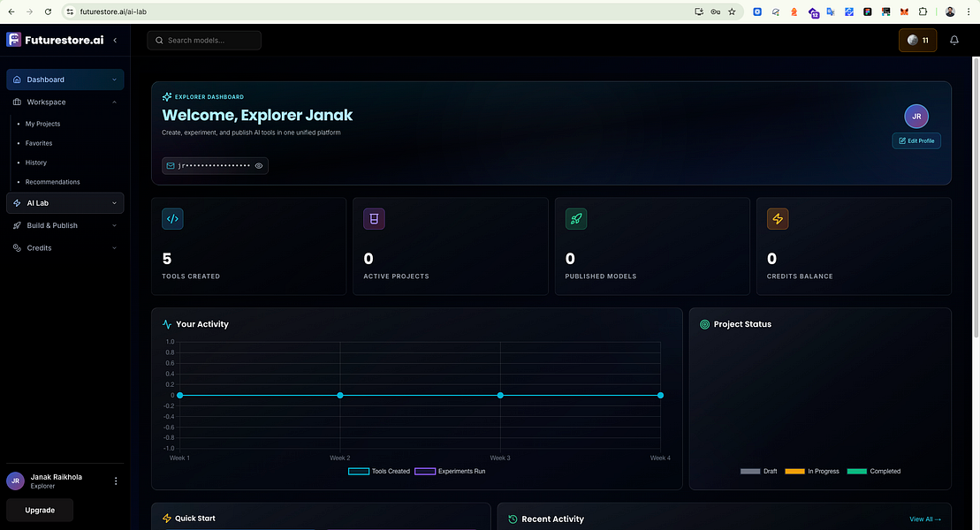
Task: Toggle the Completed legend swatch
Action: tap(857, 471)
